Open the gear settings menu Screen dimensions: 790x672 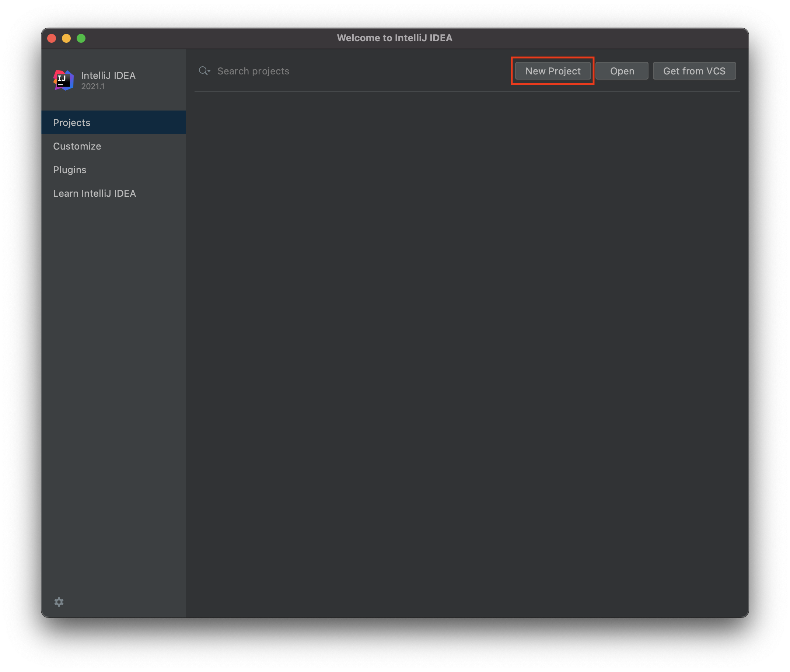pyautogui.click(x=59, y=602)
